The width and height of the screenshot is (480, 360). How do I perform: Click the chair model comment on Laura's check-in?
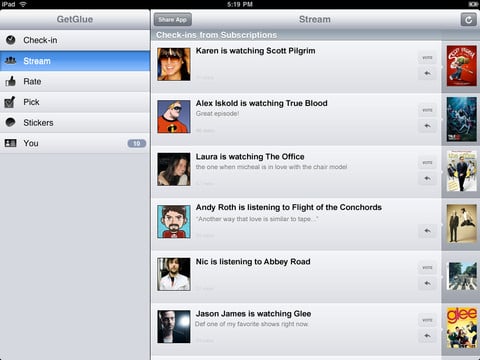271,167
